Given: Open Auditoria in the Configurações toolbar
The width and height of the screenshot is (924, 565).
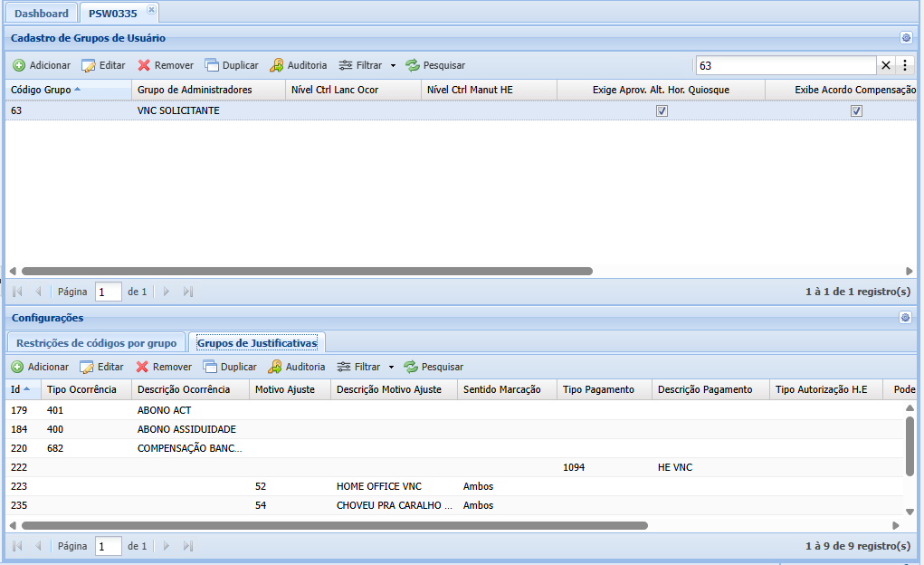Looking at the screenshot, I should (297, 367).
